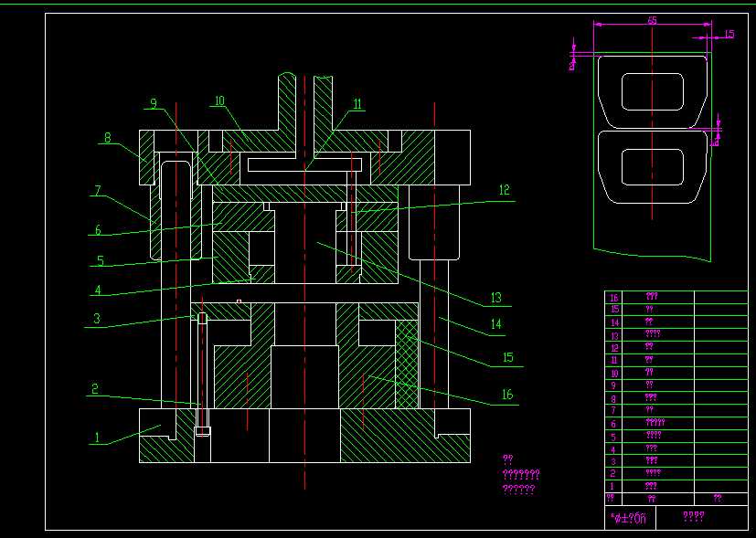Select part number 3 label
This screenshot has height=538, width=756.
pos(97,319)
